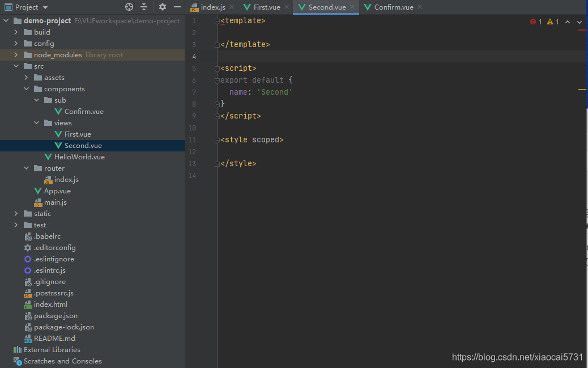Click the External Libraries node
This screenshot has width=588, height=368.
pyautogui.click(x=52, y=350)
